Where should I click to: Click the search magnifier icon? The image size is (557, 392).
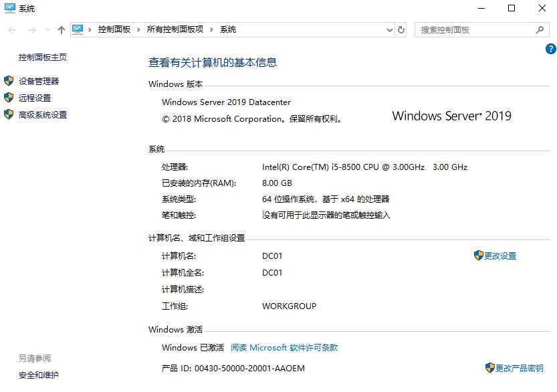[x=540, y=30]
